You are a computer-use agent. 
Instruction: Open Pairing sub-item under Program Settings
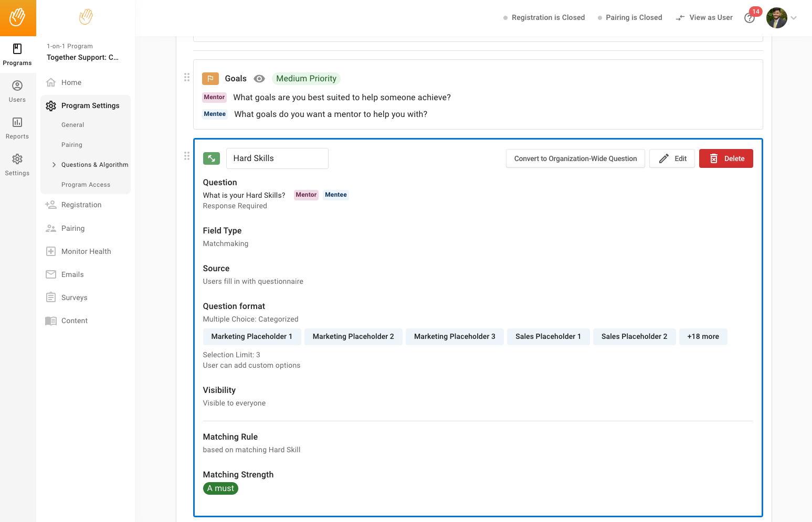(x=72, y=145)
